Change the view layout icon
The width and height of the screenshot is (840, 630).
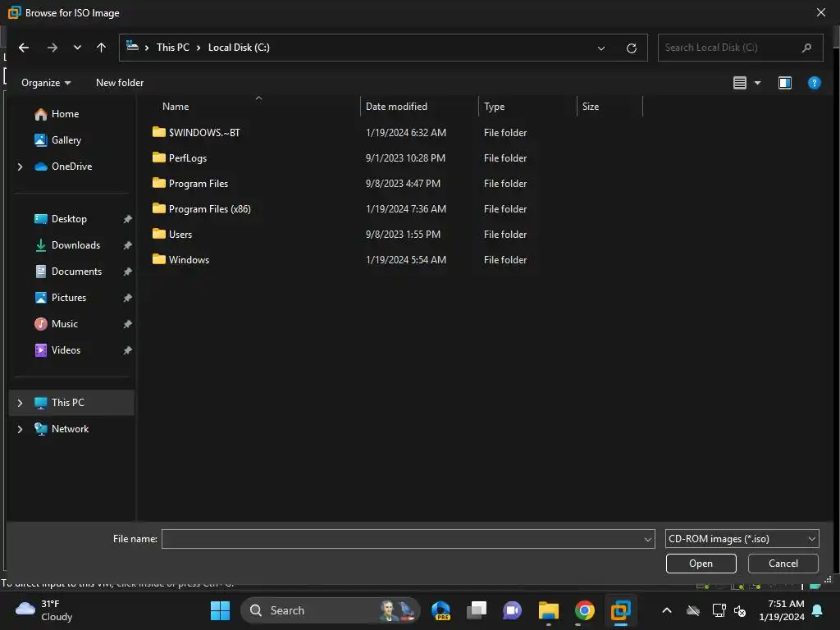pyautogui.click(x=740, y=83)
